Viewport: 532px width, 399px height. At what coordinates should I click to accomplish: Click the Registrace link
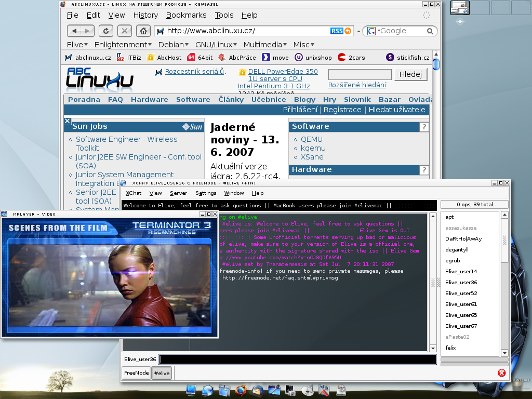[x=342, y=110]
